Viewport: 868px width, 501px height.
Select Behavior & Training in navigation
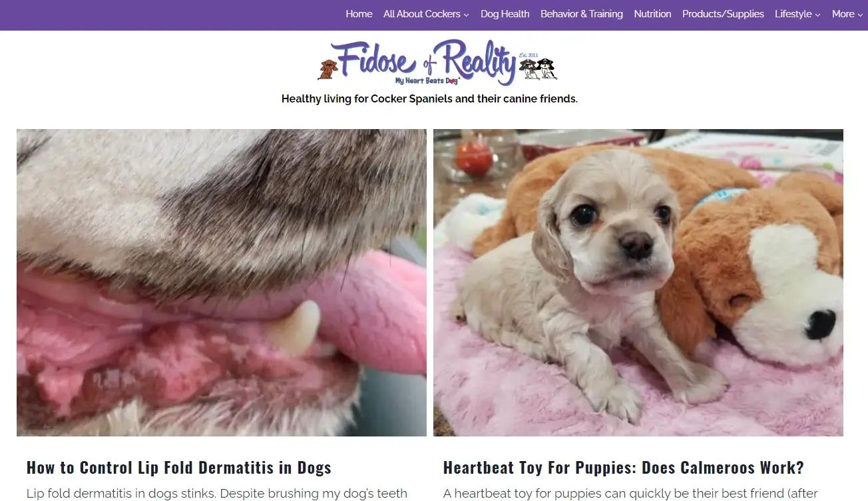(x=582, y=14)
